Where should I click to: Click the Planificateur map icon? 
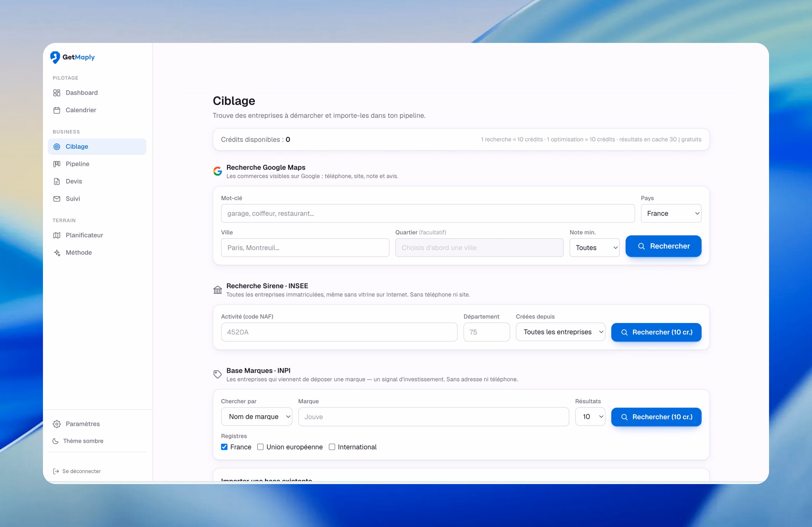(57, 235)
